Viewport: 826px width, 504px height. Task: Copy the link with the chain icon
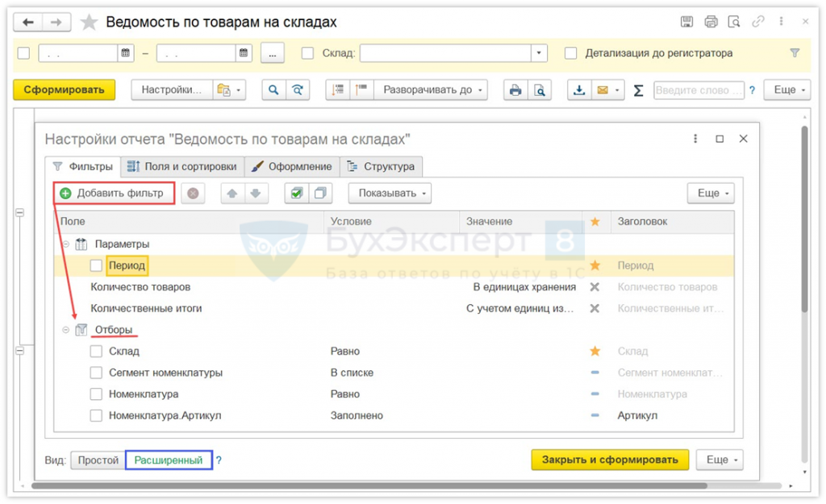(758, 22)
